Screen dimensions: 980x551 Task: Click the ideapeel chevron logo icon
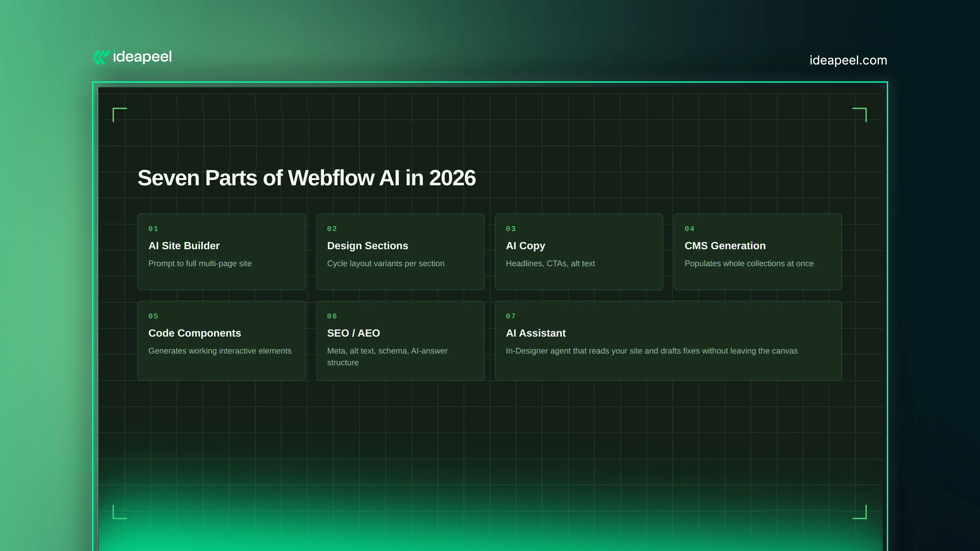101,57
